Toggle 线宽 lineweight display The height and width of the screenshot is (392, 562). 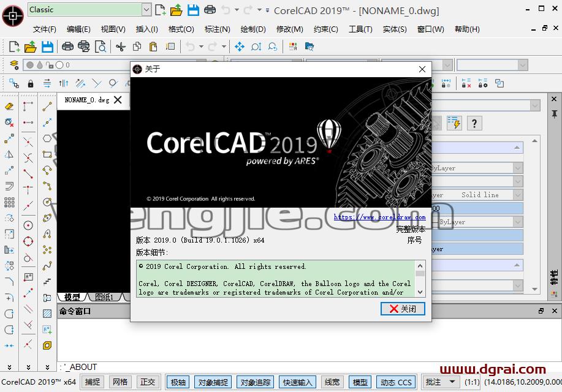click(x=332, y=382)
